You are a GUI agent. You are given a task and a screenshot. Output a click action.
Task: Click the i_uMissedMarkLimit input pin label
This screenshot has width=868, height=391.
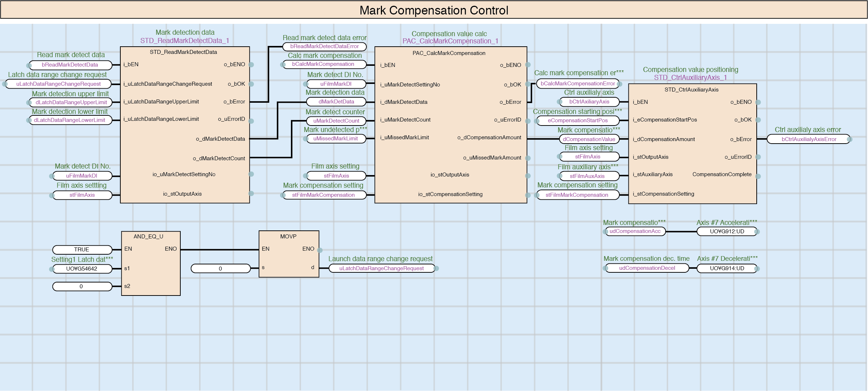pos(404,137)
